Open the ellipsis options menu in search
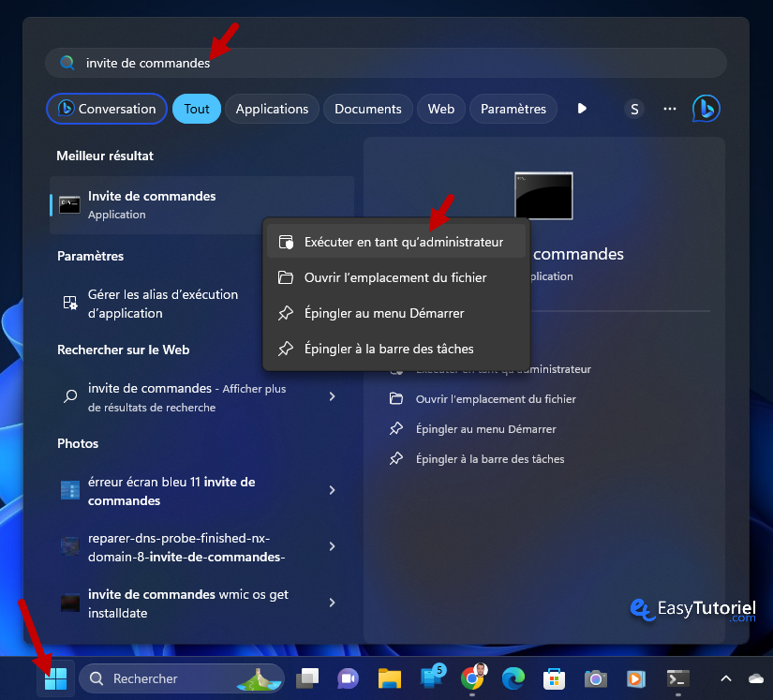This screenshot has width=773, height=700. tap(669, 108)
